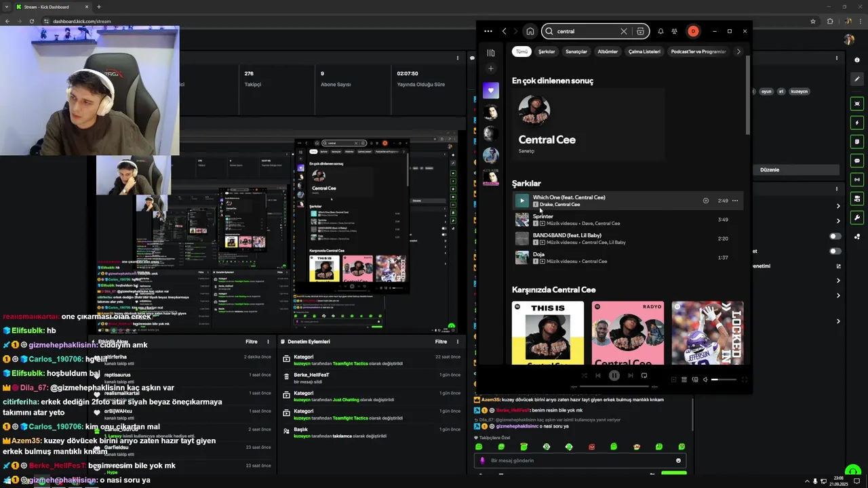This screenshot has width=868, height=488.
Task: Open Kick sidebar lightning bolt icon
Action: click(x=857, y=123)
